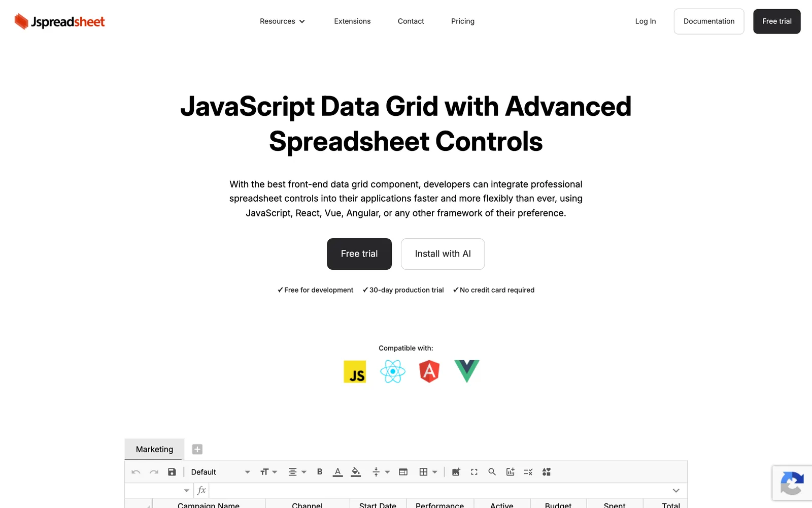This screenshot has width=812, height=508.
Task: Click the '30-day production trial' text
Action: [407, 290]
